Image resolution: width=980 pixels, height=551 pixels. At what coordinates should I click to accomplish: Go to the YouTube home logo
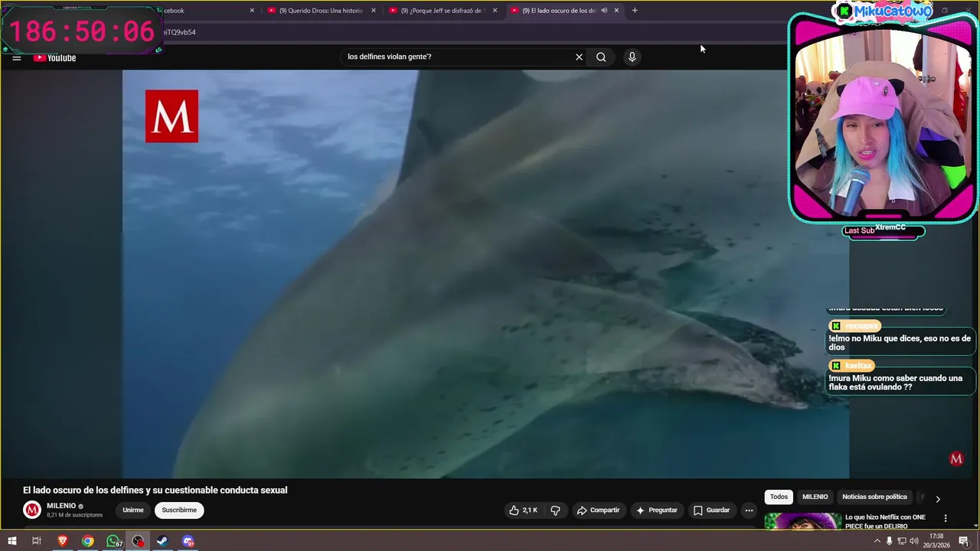click(54, 57)
